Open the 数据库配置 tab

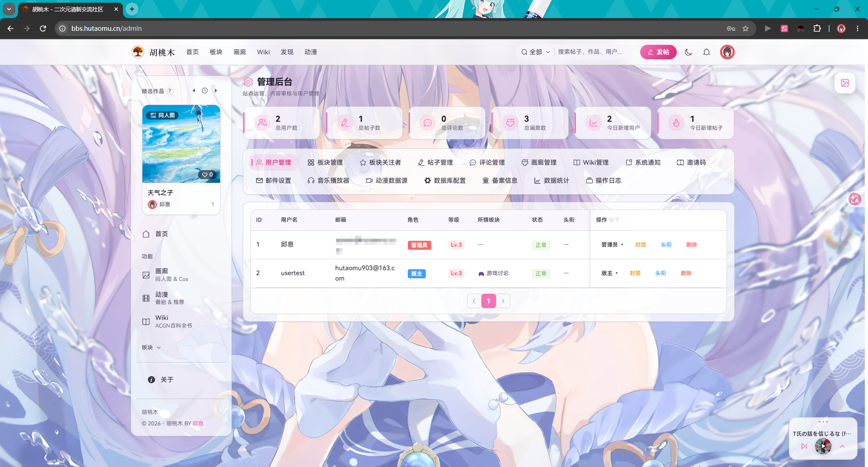445,181
